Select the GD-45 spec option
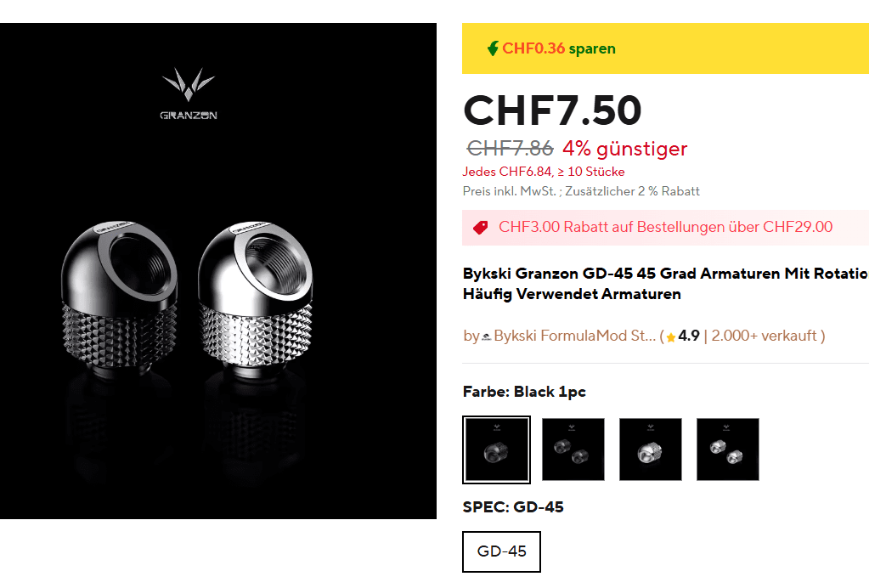The height and width of the screenshot is (588, 869). tap(501, 551)
